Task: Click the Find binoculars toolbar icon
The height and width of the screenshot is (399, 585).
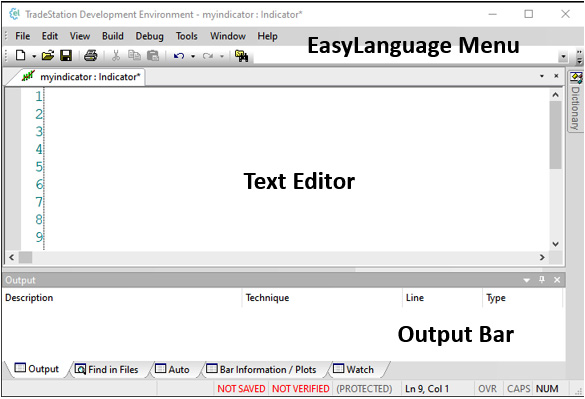Action: (241, 56)
